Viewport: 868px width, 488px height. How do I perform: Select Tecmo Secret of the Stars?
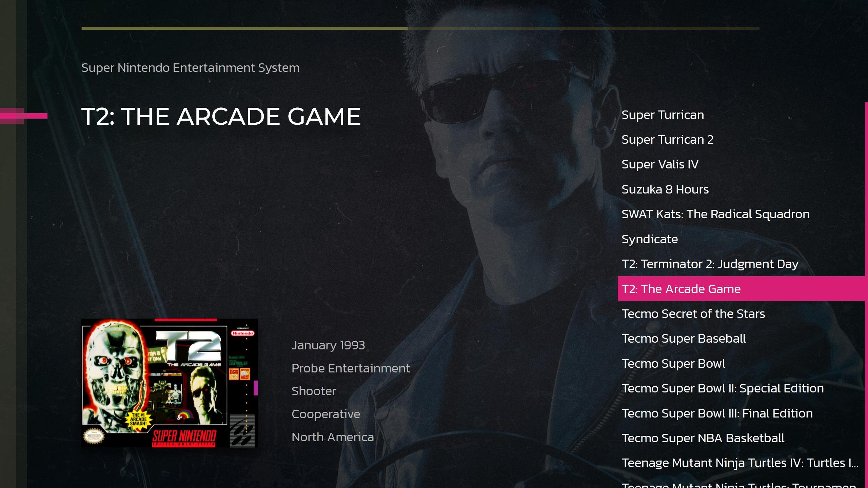click(x=693, y=314)
